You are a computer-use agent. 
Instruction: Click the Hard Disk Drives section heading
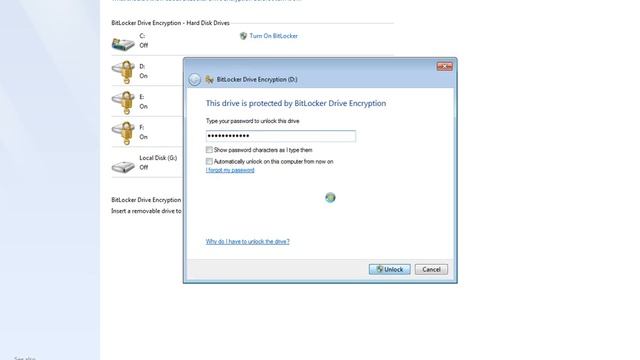tap(170, 23)
